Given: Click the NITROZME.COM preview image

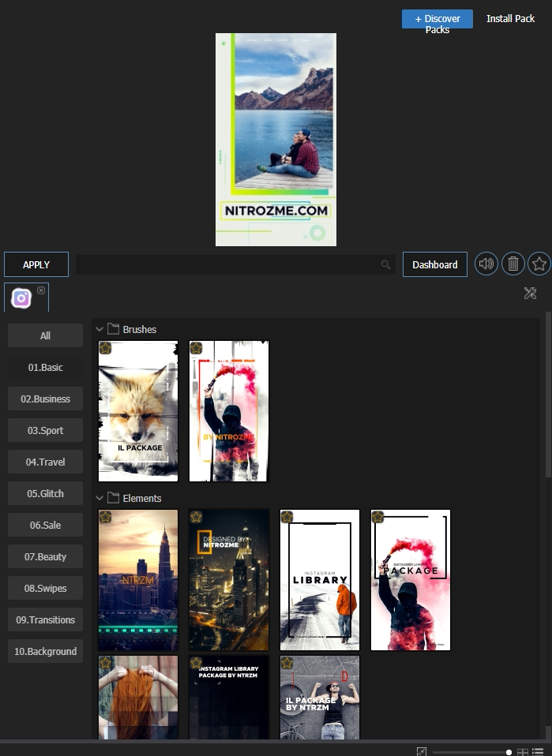Looking at the screenshot, I should (276, 140).
